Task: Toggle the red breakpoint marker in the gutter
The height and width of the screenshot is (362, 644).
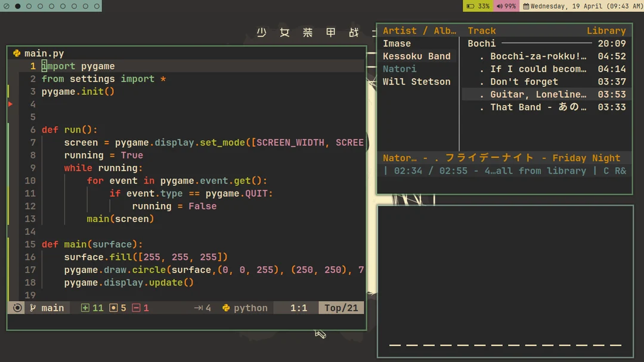Action: coord(10,103)
